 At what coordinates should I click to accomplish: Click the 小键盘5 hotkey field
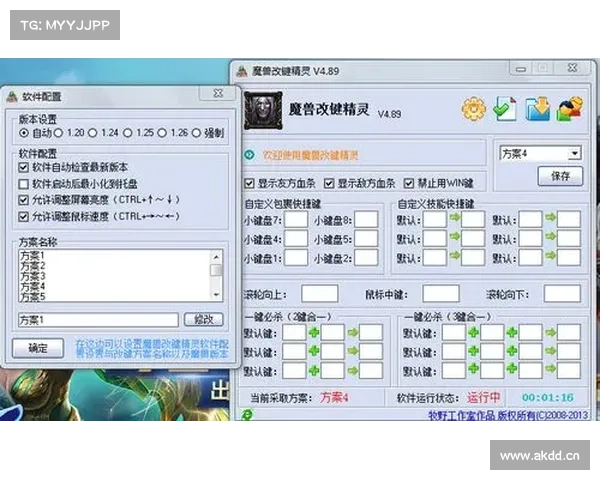coord(366,239)
